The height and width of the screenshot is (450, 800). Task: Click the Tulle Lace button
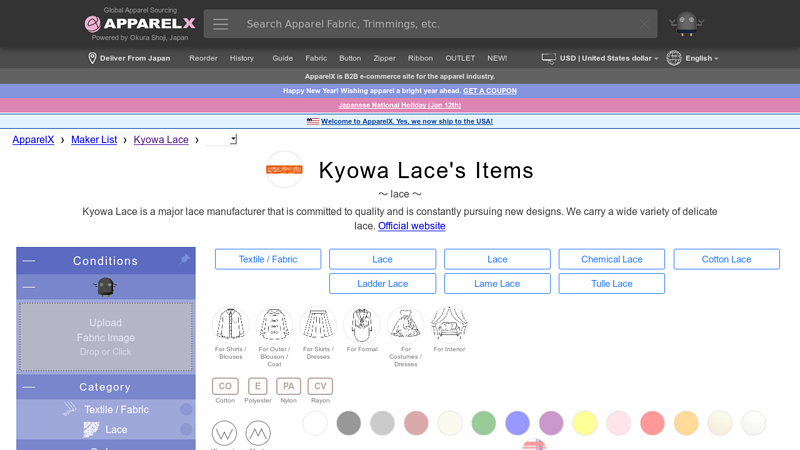click(x=611, y=284)
